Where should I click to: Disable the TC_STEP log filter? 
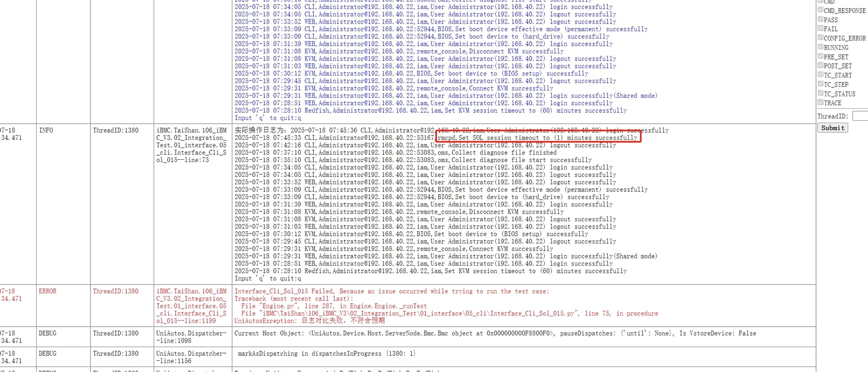820,84
